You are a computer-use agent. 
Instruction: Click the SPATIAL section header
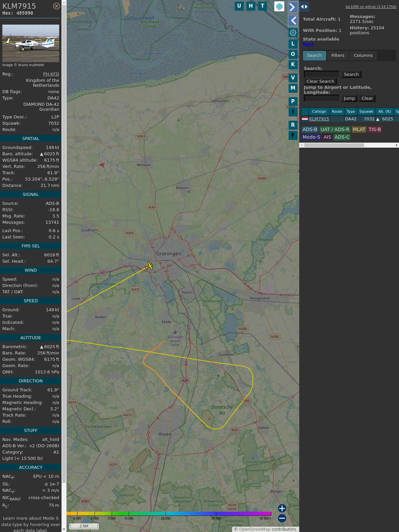coord(31,138)
